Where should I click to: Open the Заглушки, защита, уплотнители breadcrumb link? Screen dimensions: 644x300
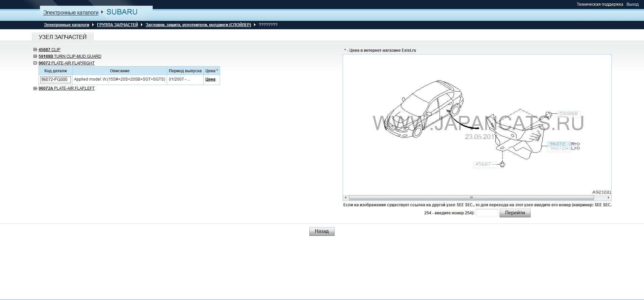pyautogui.click(x=198, y=25)
